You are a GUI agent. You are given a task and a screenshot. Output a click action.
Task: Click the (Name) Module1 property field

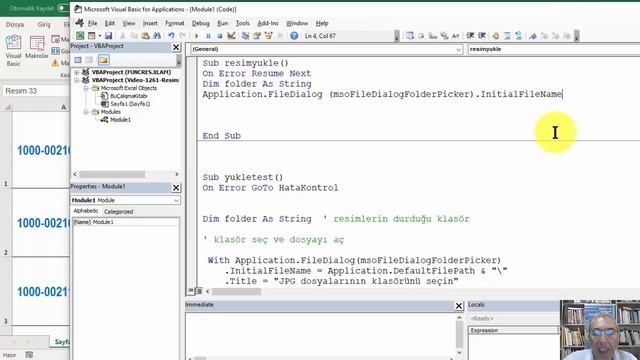[x=126, y=222]
